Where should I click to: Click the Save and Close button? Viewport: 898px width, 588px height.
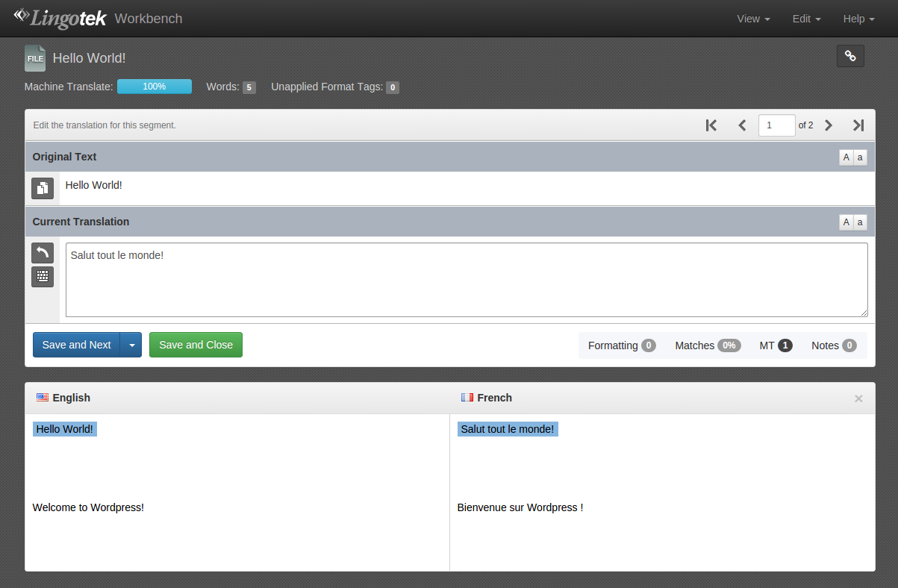pos(196,345)
